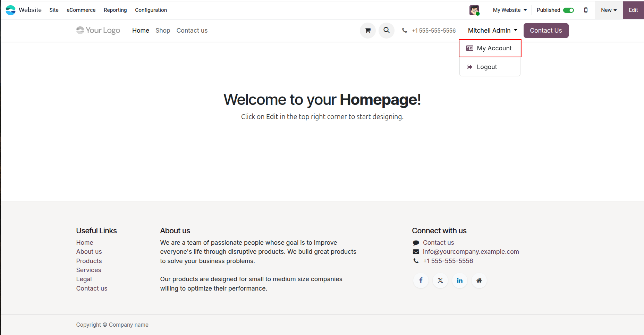
Task: Click footer phone number +1 555-555-5556
Action: (448, 261)
